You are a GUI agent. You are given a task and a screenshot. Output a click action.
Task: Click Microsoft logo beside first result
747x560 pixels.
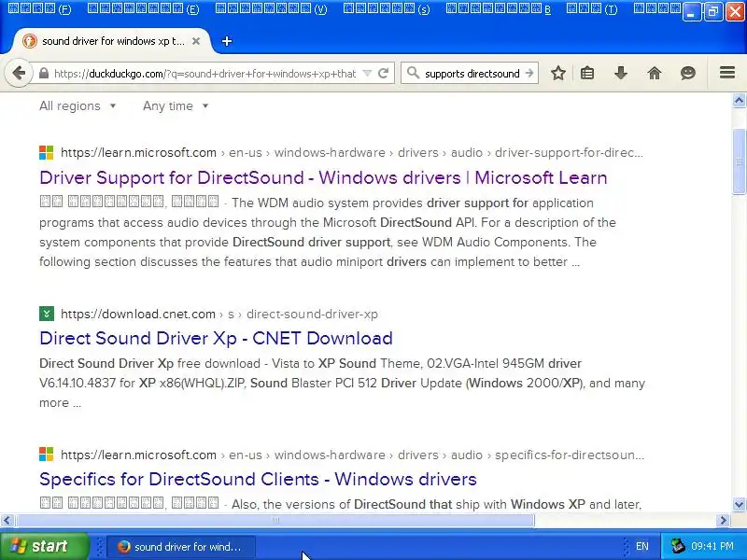pos(46,153)
